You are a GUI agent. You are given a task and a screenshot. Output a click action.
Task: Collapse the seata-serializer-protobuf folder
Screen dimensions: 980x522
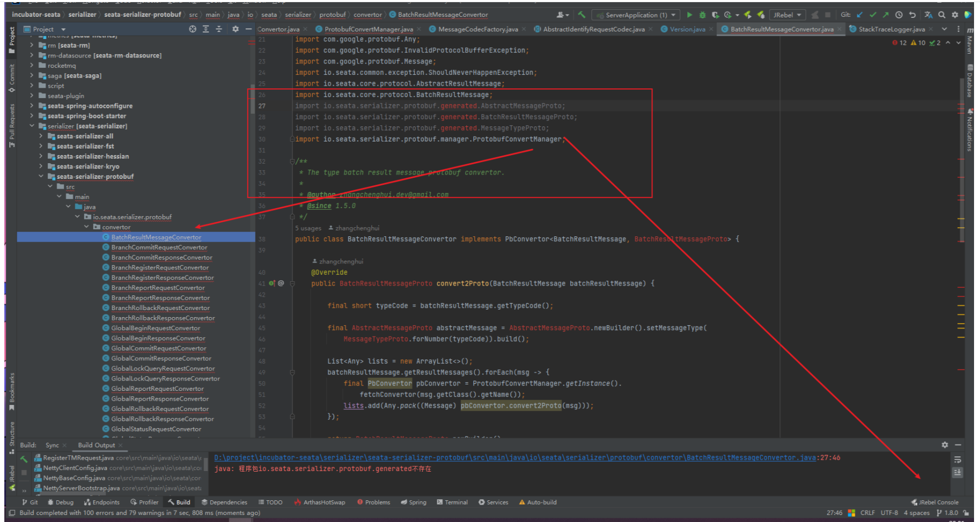click(41, 177)
